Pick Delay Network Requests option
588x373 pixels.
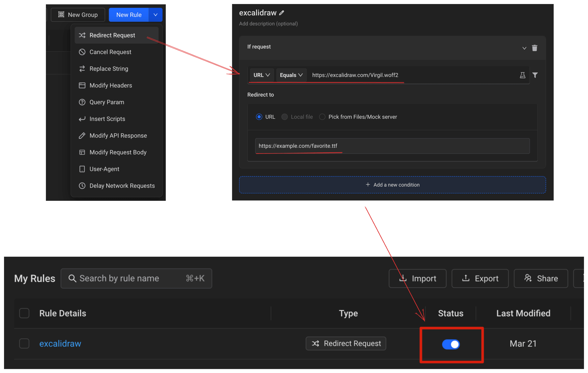pos(117,186)
